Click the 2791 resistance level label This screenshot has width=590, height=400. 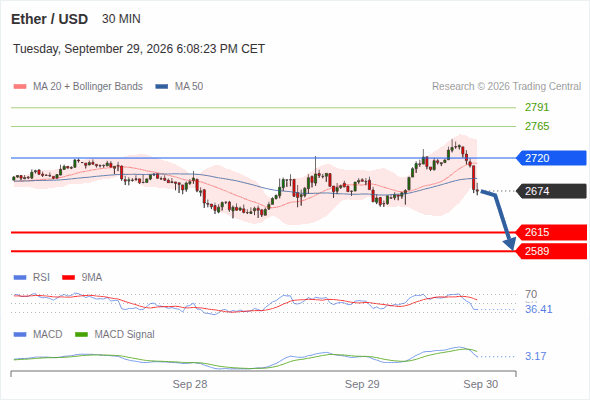[537, 108]
